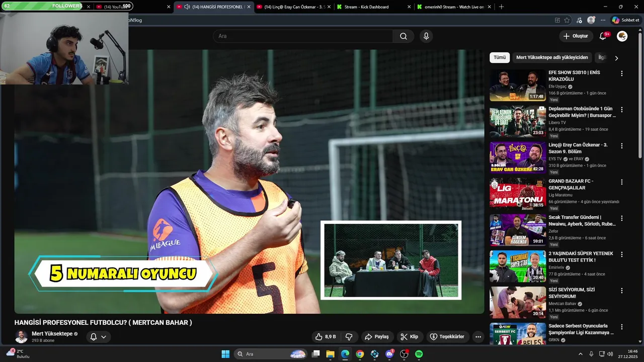Select Mert Yüksektepe adlı yükleyiciden chip
The height and width of the screenshot is (362, 644).
point(552,57)
